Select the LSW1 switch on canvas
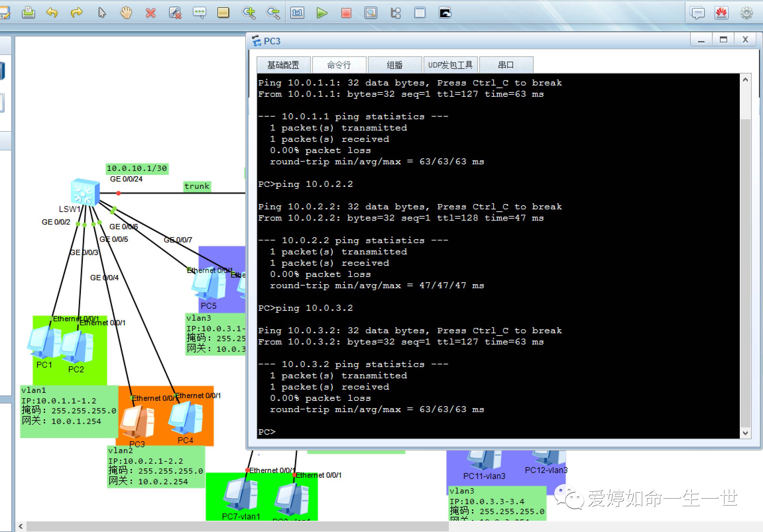This screenshot has height=532, width=763. tap(85, 192)
